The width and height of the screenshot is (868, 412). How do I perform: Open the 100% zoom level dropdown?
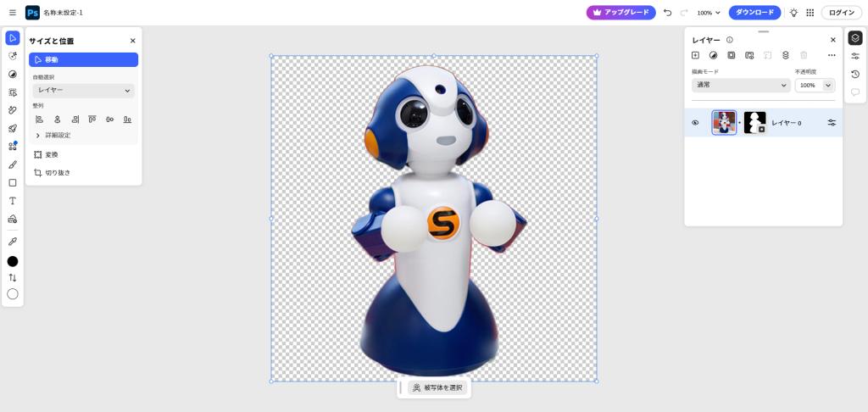pos(709,13)
